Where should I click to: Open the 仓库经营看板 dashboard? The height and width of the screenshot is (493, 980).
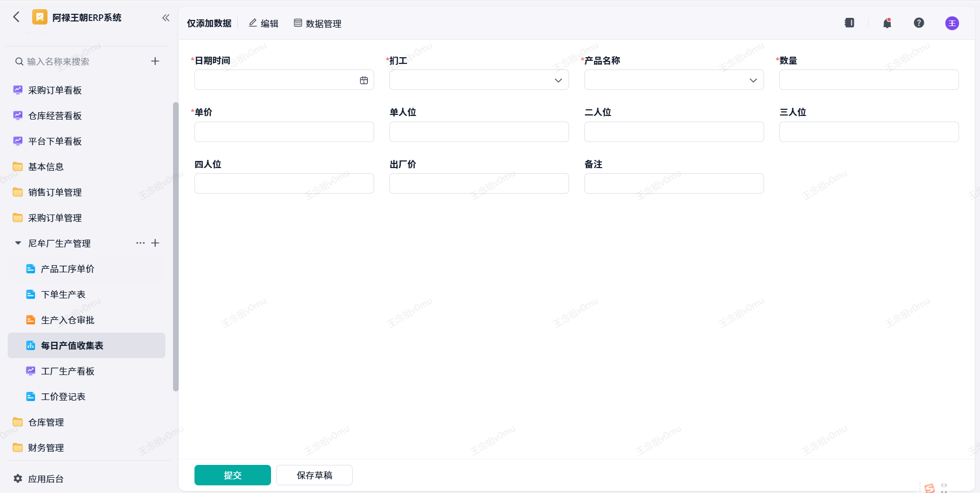click(86, 115)
